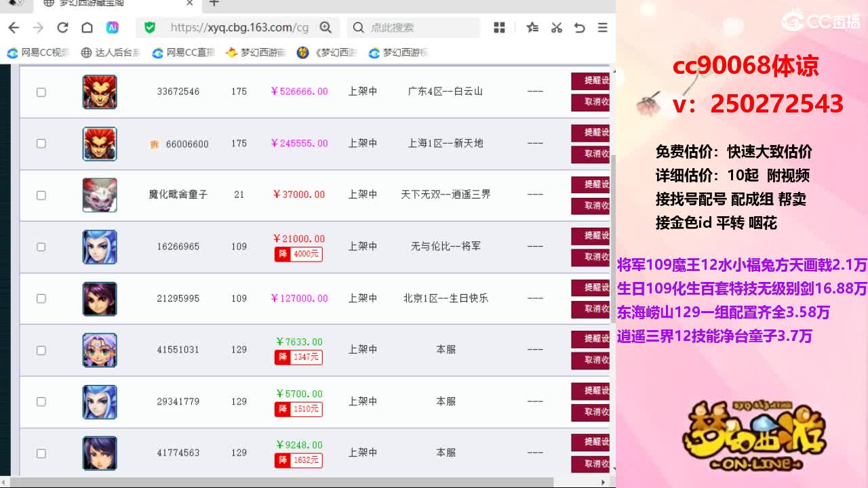The image size is (868, 488).
Task: Click the browser back arrow
Action: click(14, 28)
